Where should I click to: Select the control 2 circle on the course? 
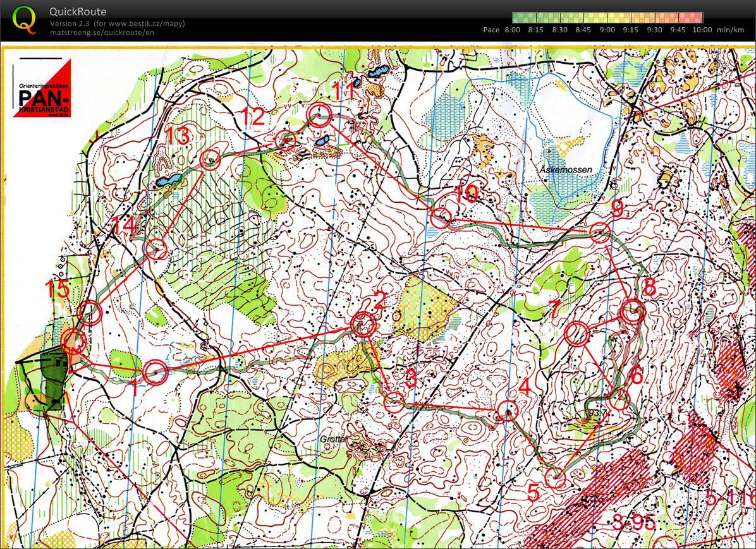(x=363, y=324)
